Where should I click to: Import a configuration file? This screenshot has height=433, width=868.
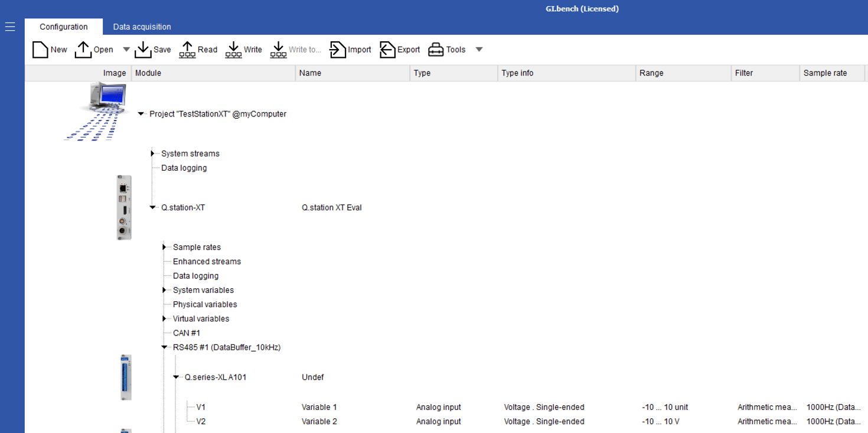337,49
